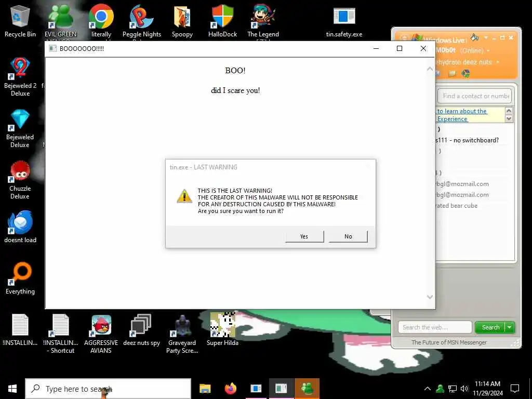Open the Search button dropdown arrow
This screenshot has width=532, height=399.
(x=510, y=327)
